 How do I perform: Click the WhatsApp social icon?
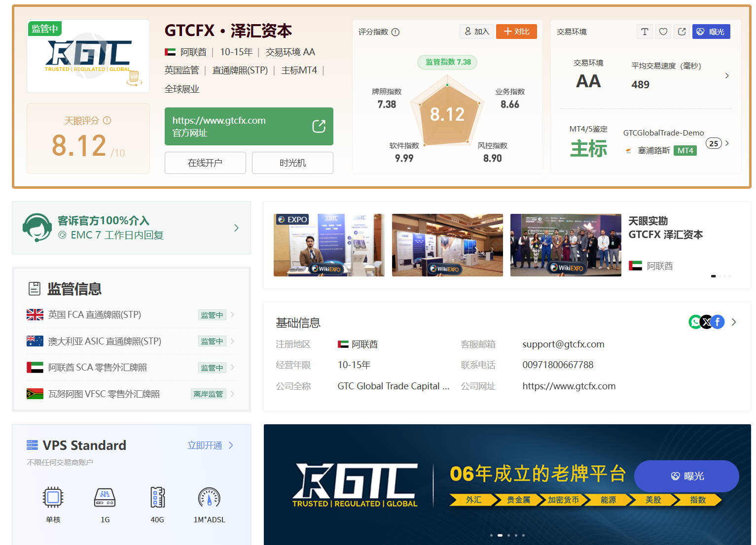[695, 322]
